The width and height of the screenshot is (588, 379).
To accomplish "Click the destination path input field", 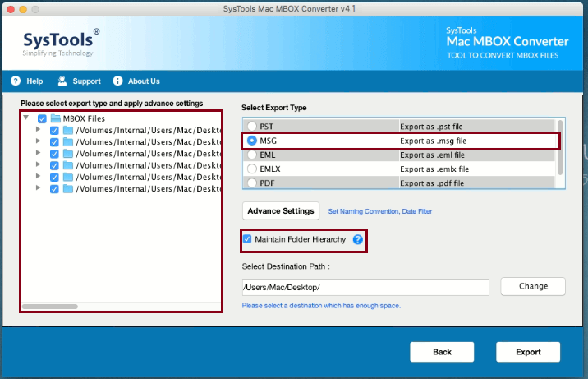I will (365, 287).
